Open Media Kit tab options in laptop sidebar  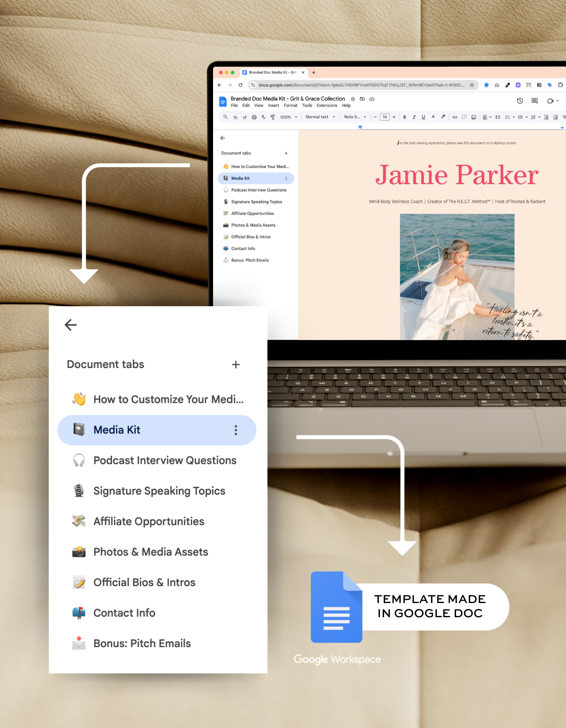point(286,178)
